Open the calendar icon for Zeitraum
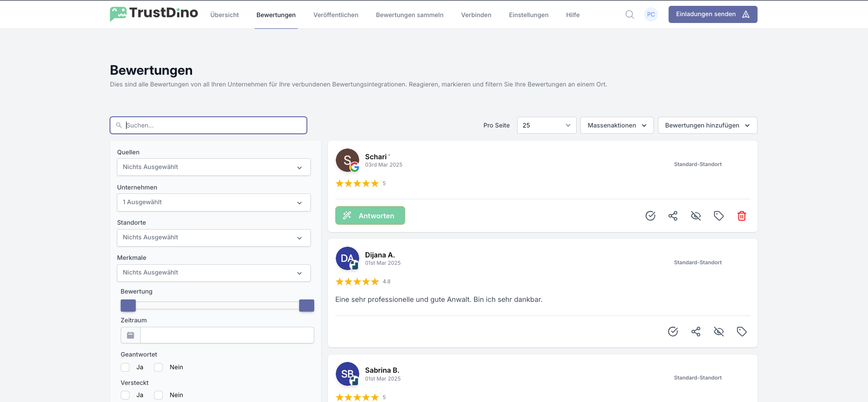The width and height of the screenshot is (868, 402). [x=130, y=335]
